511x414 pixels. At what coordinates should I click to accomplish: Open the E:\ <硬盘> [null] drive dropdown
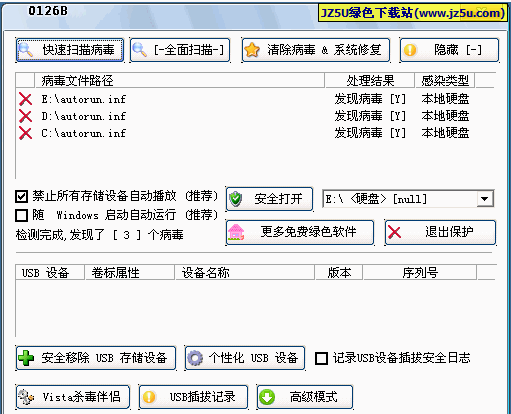click(x=485, y=199)
